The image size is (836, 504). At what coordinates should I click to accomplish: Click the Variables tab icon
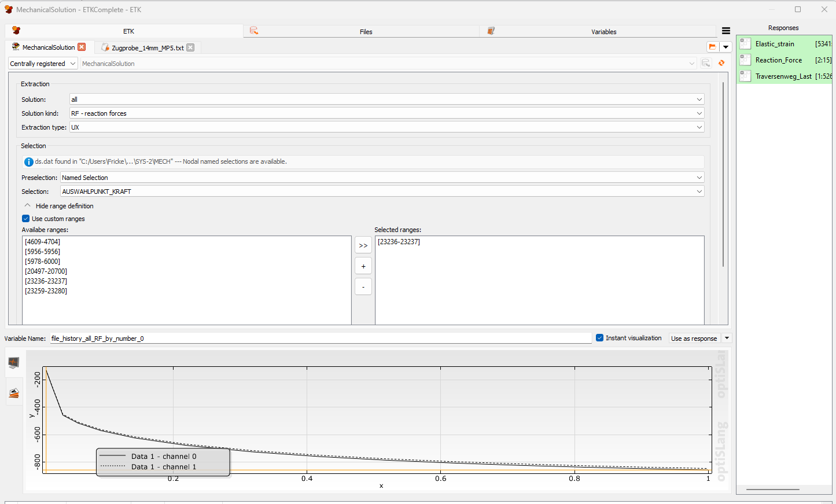pos(491,31)
